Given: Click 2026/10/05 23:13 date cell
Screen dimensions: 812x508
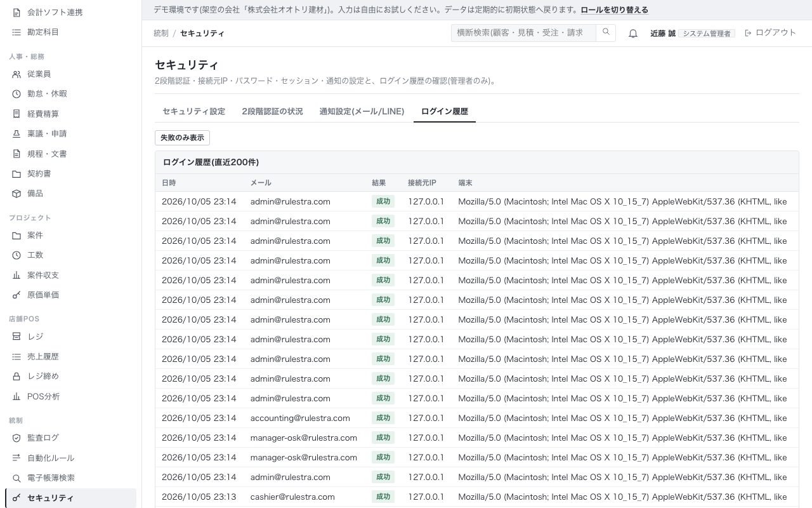Looking at the screenshot, I should 199,497.
